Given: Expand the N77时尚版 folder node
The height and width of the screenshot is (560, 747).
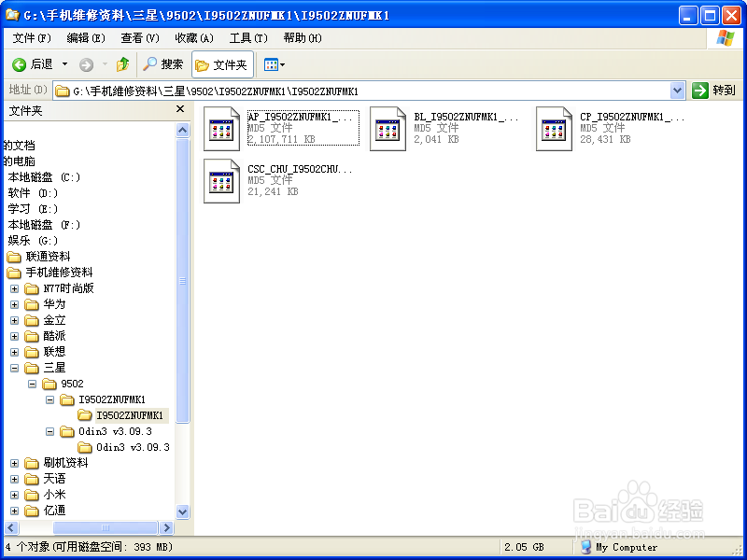Looking at the screenshot, I should 14,288.
